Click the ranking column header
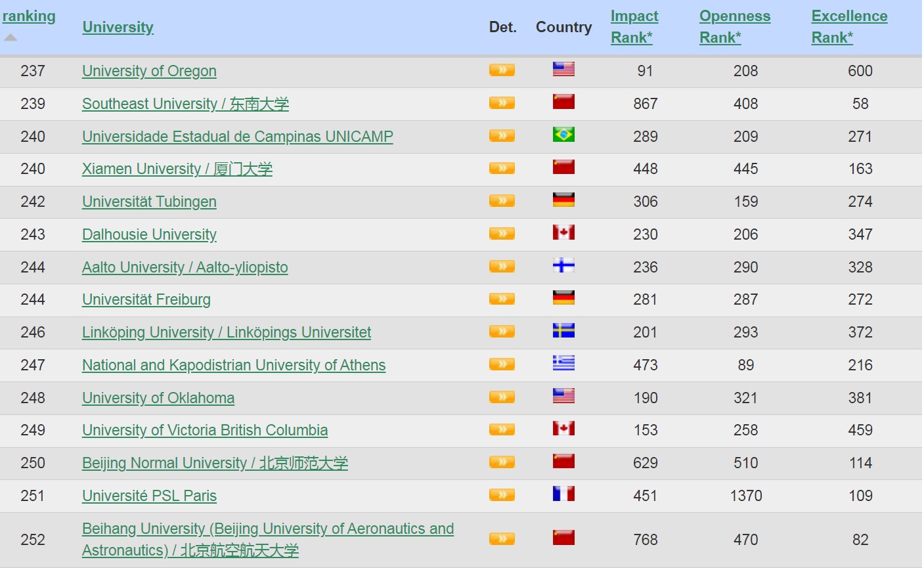 29,16
